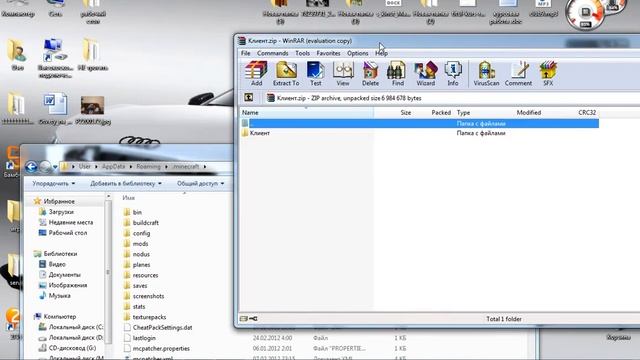The height and width of the screenshot is (360, 640).
Task: Select the highlighted parent folder row
Action: coord(420,123)
